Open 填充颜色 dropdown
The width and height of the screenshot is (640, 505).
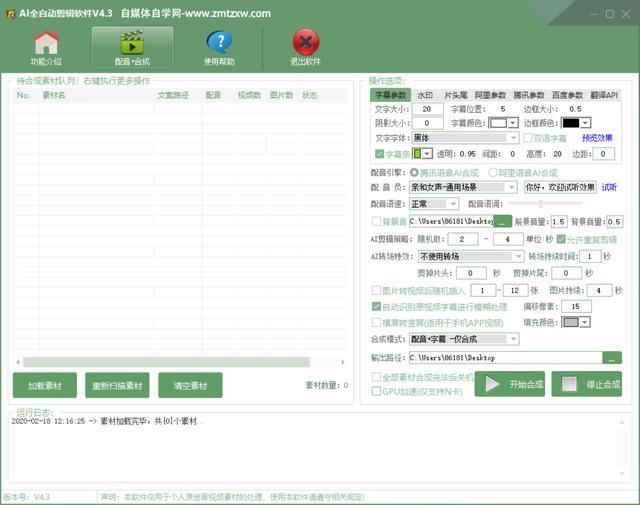[585, 323]
